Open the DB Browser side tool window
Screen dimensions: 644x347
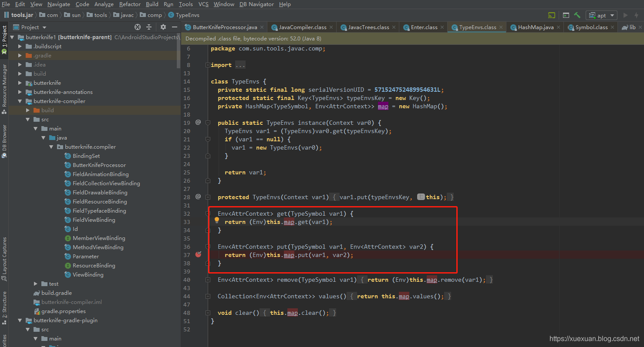coord(4,141)
